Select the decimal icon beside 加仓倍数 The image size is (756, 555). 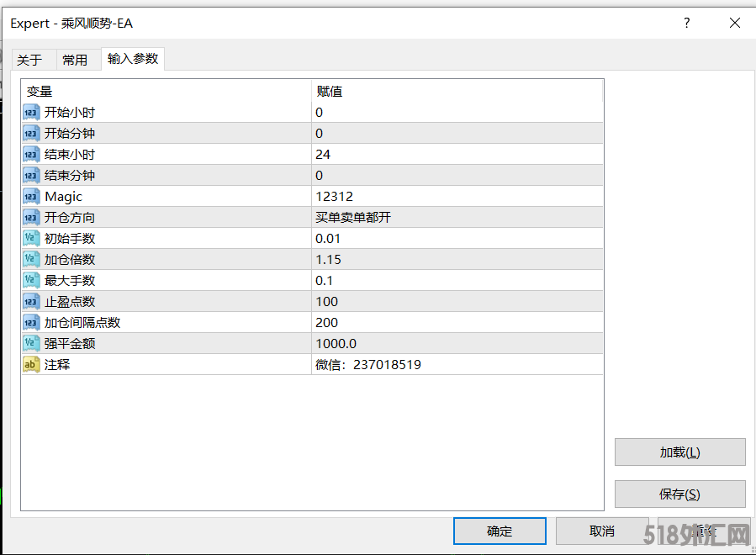pos(31,260)
